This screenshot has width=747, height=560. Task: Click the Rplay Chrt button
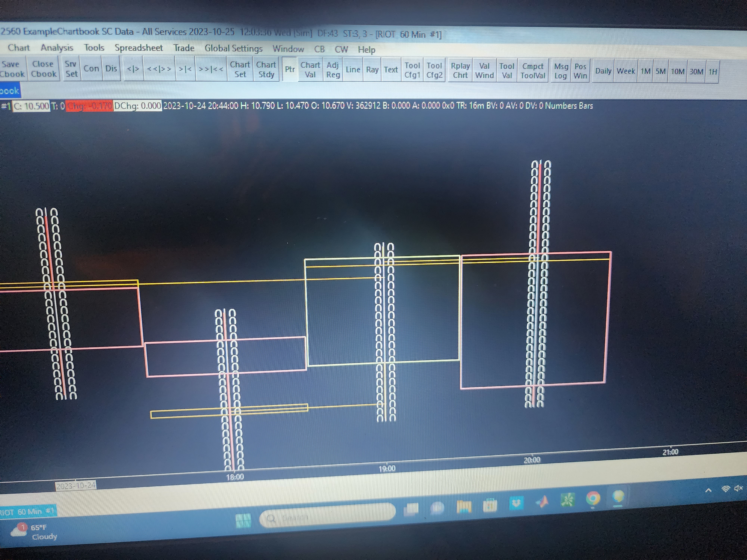pyautogui.click(x=460, y=71)
